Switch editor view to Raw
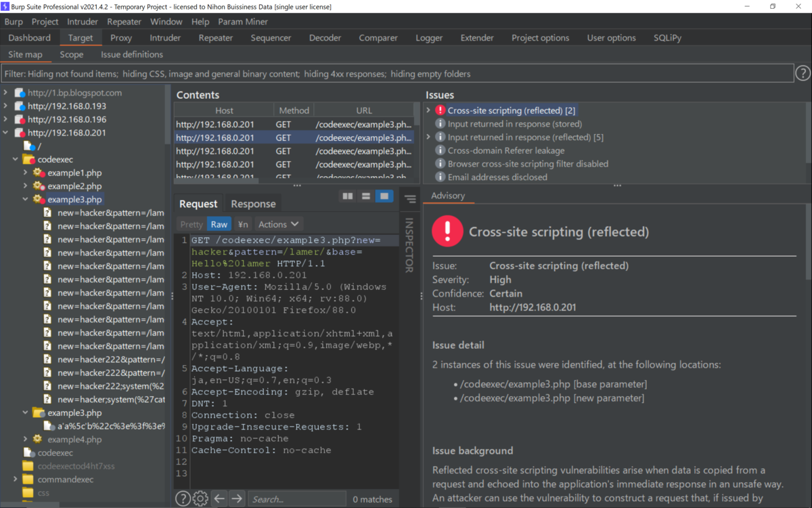Viewport: 812px width, 508px height. pyautogui.click(x=219, y=224)
